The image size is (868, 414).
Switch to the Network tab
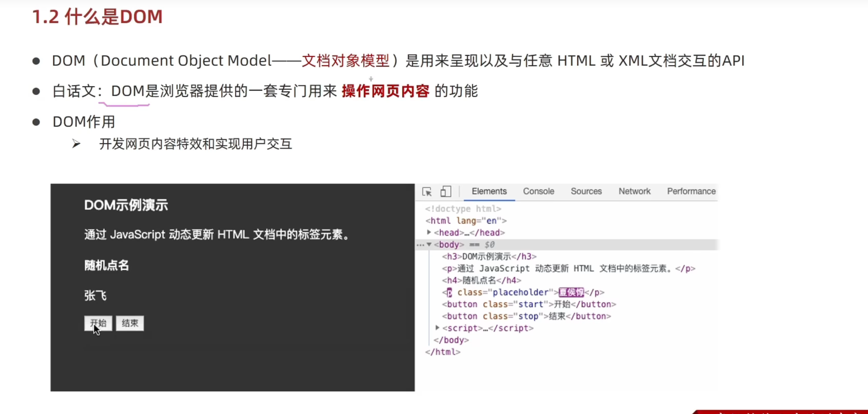tap(635, 191)
